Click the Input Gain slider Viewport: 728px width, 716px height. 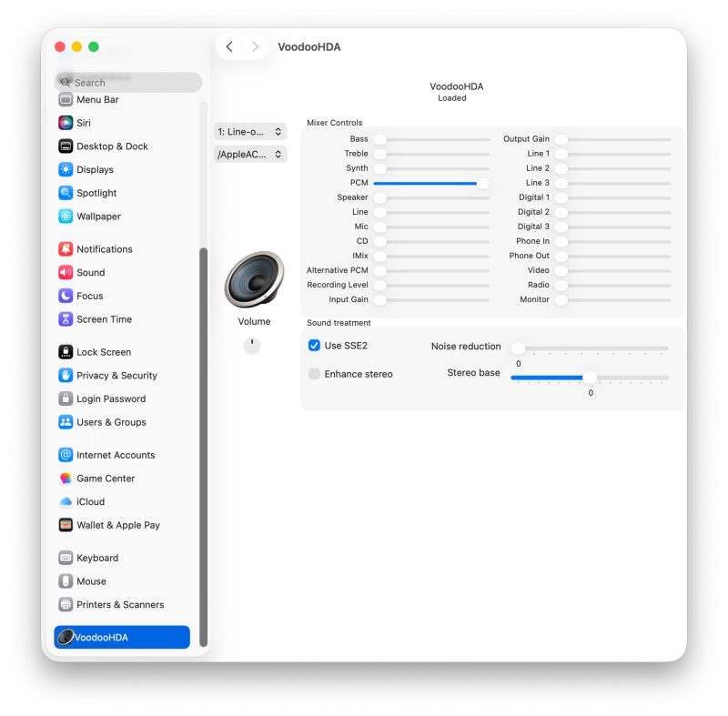(x=431, y=300)
